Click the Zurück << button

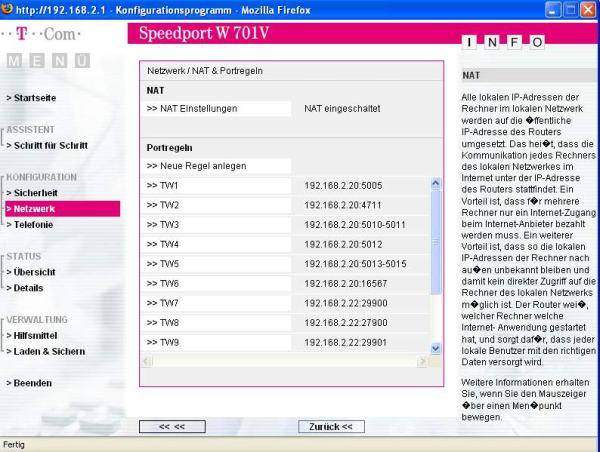pyautogui.click(x=331, y=426)
